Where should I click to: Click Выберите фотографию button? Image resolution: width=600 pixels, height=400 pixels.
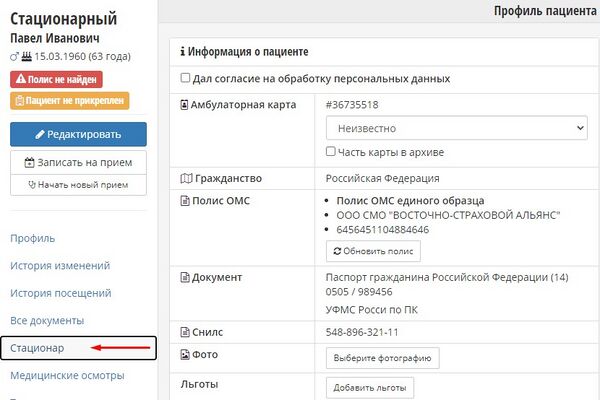[x=383, y=358]
